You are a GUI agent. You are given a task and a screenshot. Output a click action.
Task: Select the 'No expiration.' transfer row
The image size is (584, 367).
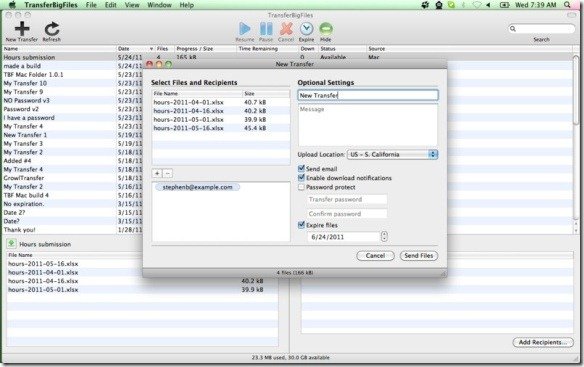pyautogui.click(x=73, y=204)
